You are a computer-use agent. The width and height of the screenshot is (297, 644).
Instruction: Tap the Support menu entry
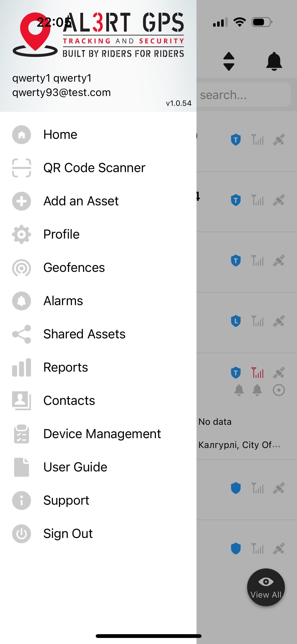click(x=66, y=500)
